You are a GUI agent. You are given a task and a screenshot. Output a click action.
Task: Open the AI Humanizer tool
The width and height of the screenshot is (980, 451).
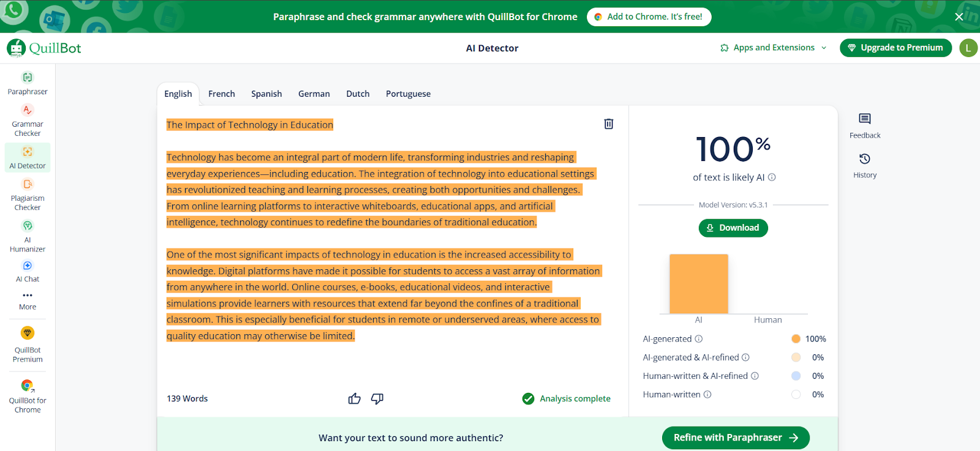point(28,236)
